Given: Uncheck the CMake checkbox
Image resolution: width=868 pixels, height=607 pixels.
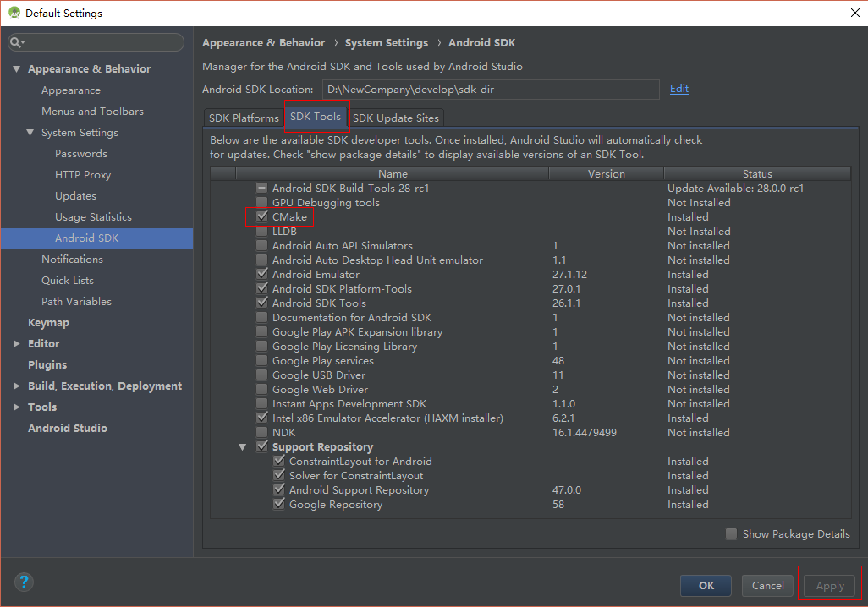Looking at the screenshot, I should [262, 216].
